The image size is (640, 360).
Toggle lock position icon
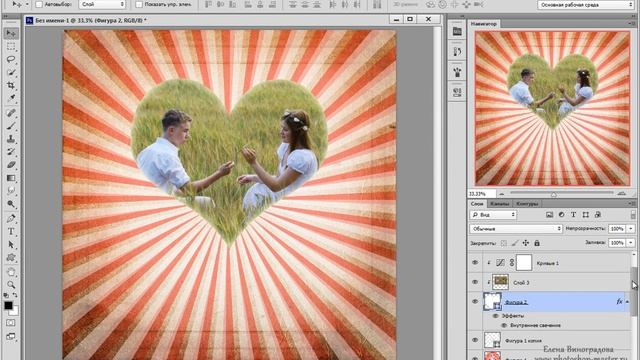[526, 243]
